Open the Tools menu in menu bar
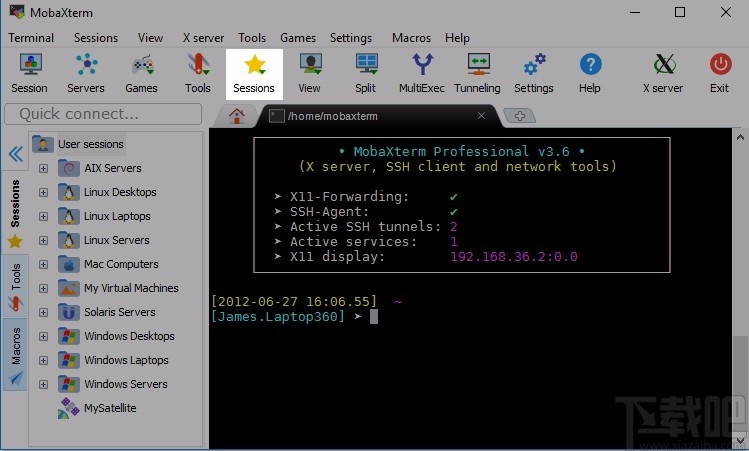The width and height of the screenshot is (749, 451). click(252, 38)
